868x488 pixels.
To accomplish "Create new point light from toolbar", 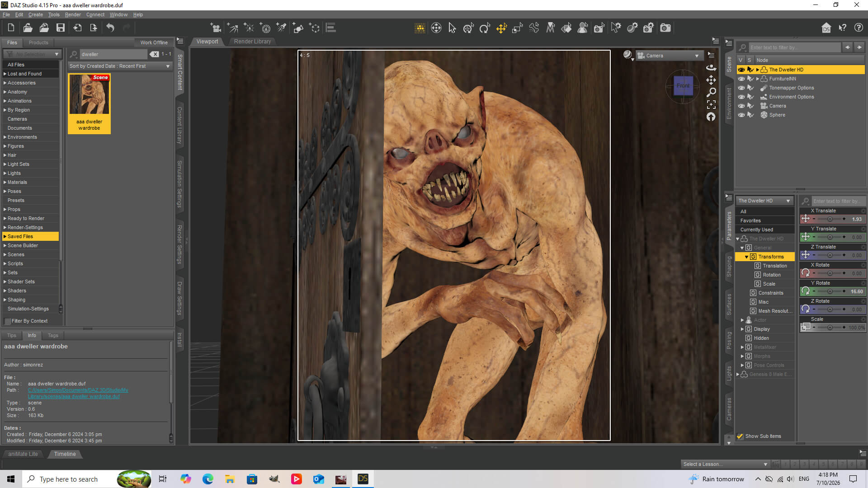I will tap(249, 28).
